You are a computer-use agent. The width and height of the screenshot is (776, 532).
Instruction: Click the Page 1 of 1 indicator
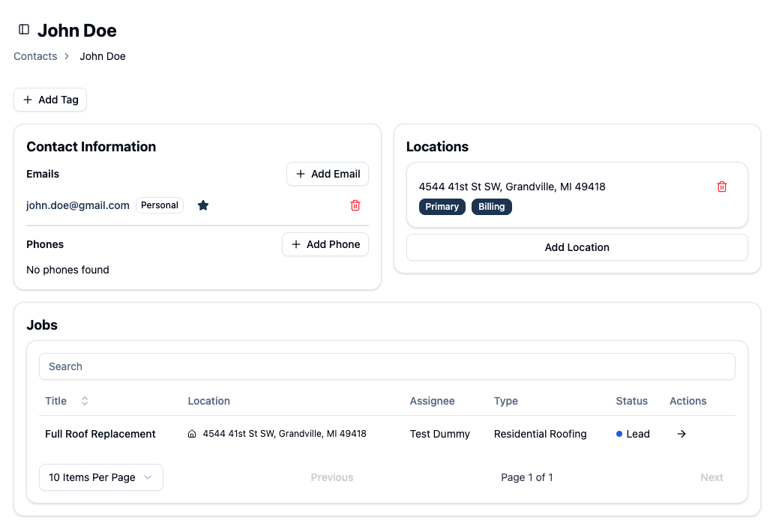pos(526,477)
